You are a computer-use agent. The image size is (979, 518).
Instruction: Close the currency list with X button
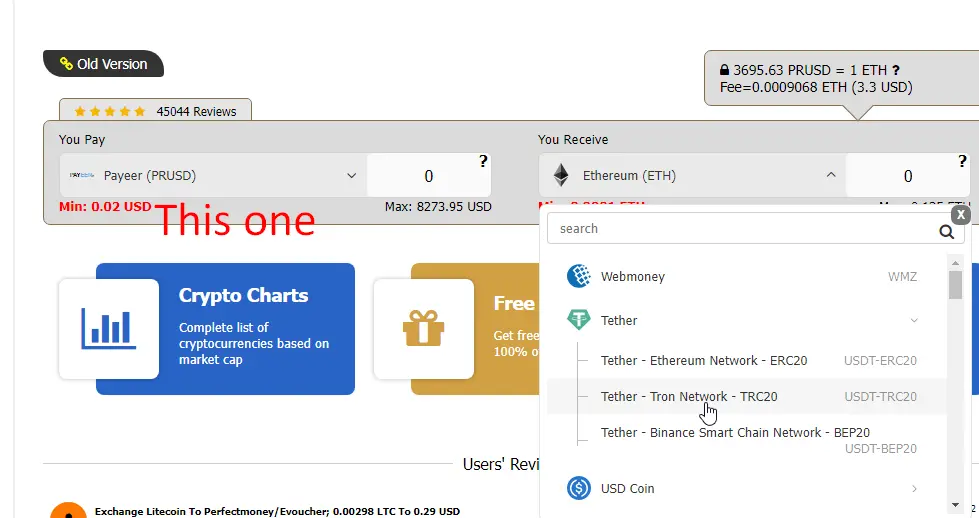coord(961,215)
